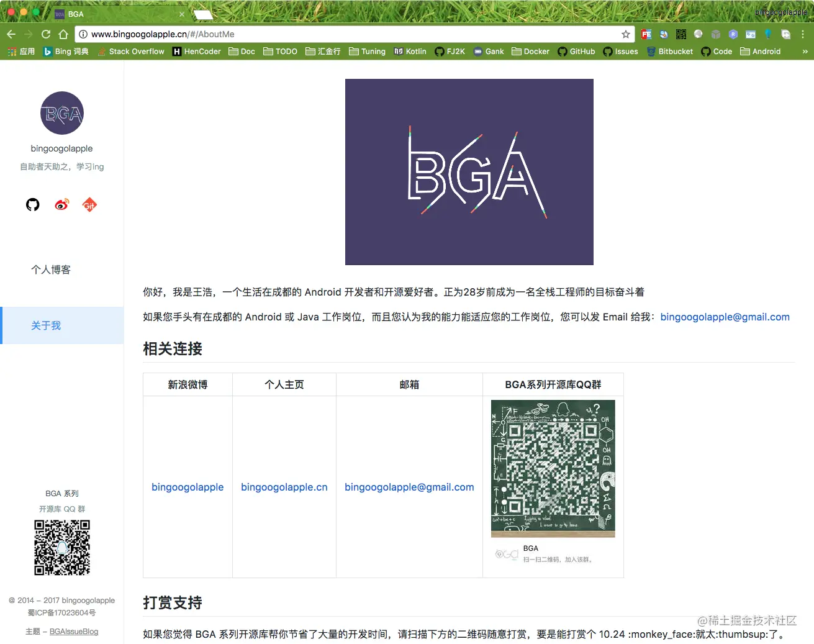Click the BGA QQ group QR code image
The height and width of the screenshot is (644, 814).
[553, 469]
